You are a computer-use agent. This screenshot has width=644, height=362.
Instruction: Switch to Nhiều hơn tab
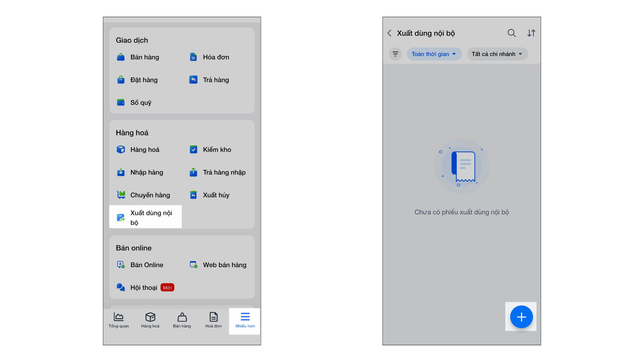tap(245, 320)
